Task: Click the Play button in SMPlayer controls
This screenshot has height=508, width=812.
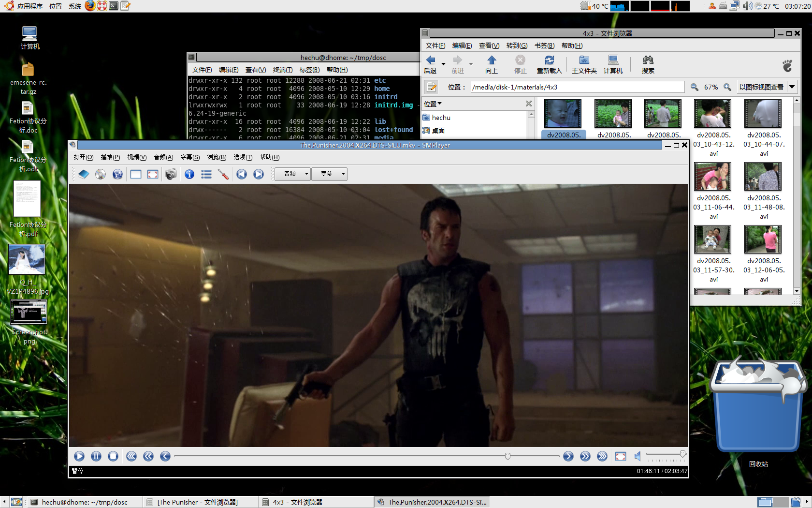Action: point(79,456)
